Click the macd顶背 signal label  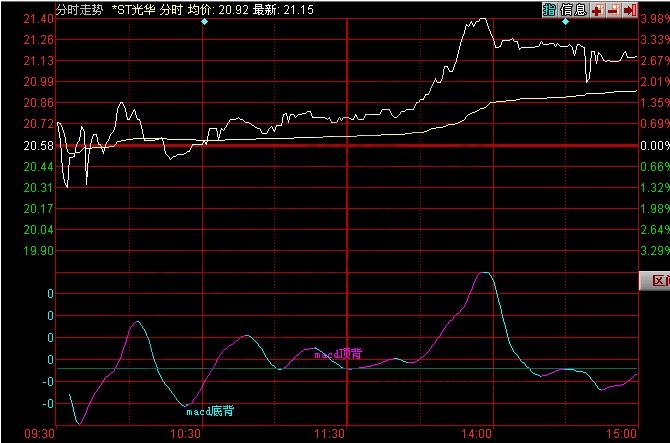pyautogui.click(x=338, y=354)
